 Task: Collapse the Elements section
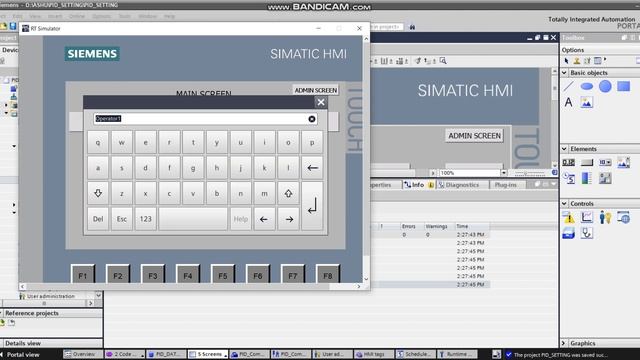564,149
